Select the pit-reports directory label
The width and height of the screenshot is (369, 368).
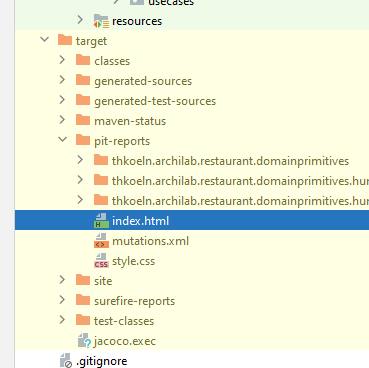tap(122, 141)
